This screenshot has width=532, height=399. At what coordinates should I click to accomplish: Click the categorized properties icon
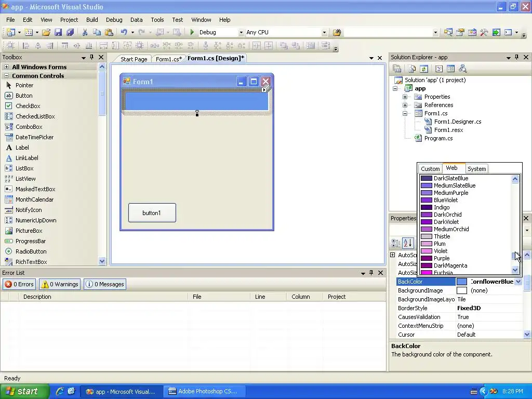click(396, 243)
